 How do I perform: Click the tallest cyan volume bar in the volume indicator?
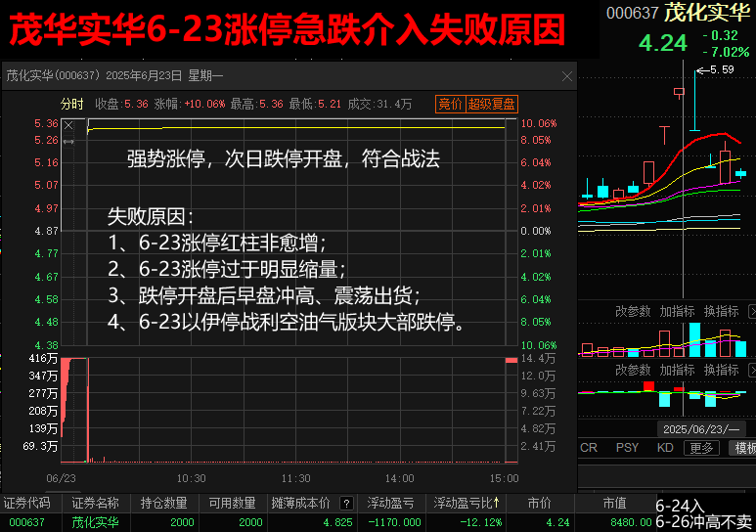[694, 339]
